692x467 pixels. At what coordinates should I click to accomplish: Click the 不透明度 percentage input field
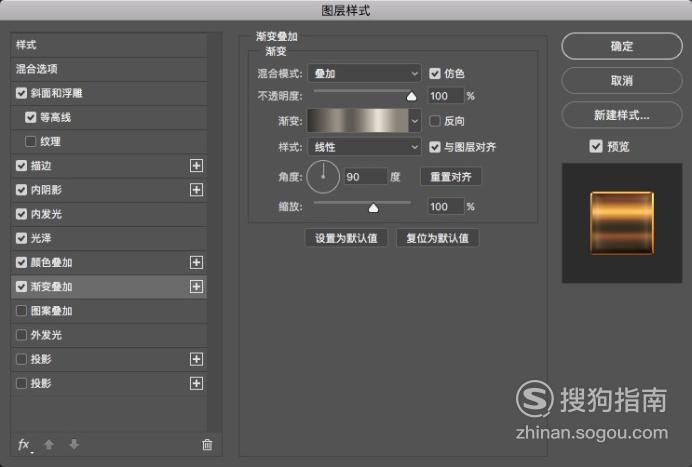point(446,96)
